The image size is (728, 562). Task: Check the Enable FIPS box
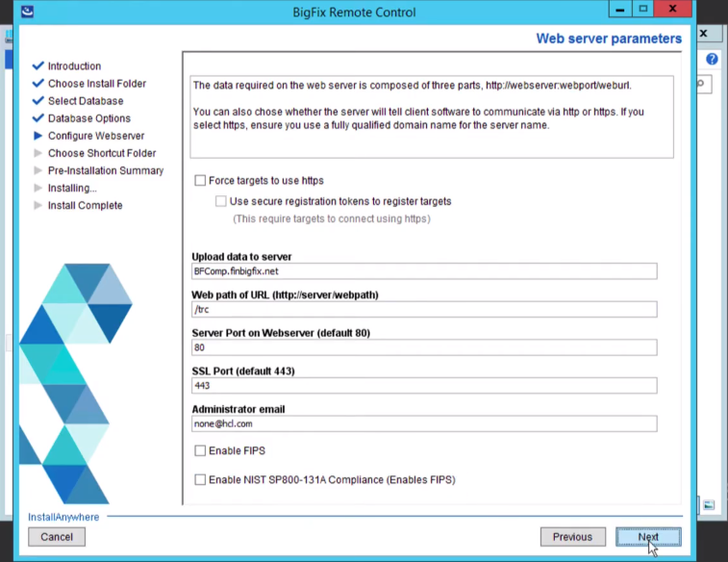click(200, 451)
